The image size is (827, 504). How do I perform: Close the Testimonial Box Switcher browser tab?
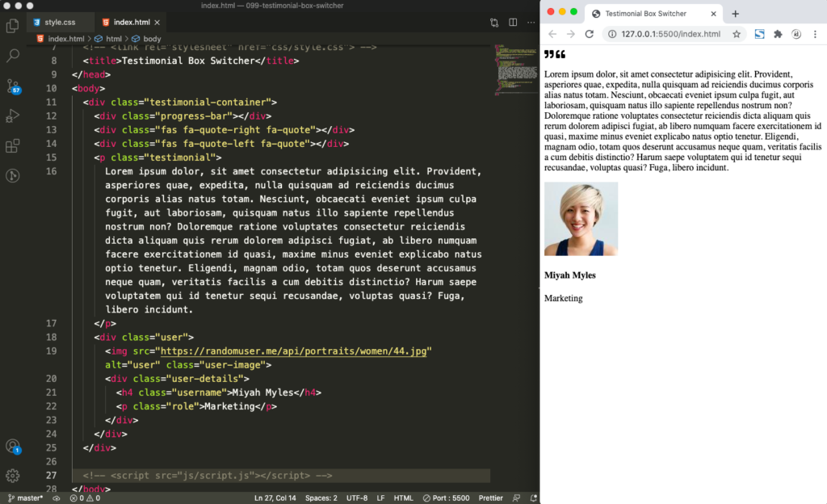pyautogui.click(x=713, y=14)
